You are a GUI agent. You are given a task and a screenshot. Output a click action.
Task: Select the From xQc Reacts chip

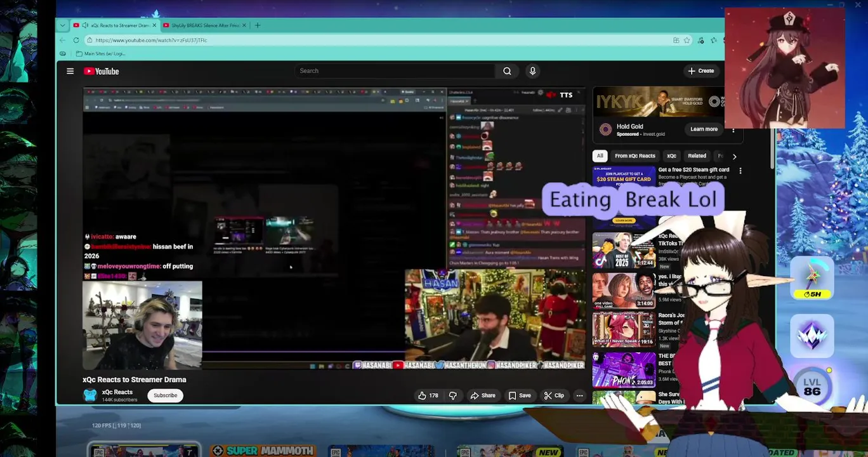coord(635,156)
